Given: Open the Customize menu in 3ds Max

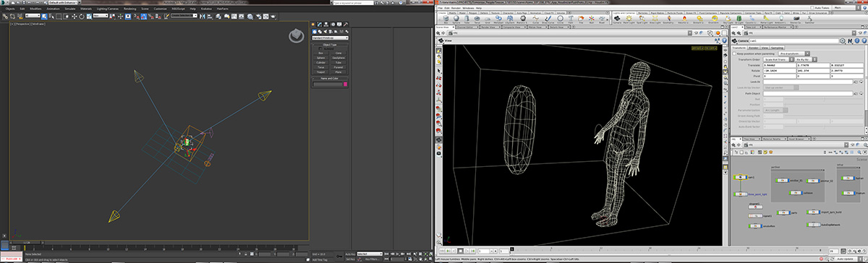Looking at the screenshot, I should tap(160, 9).
